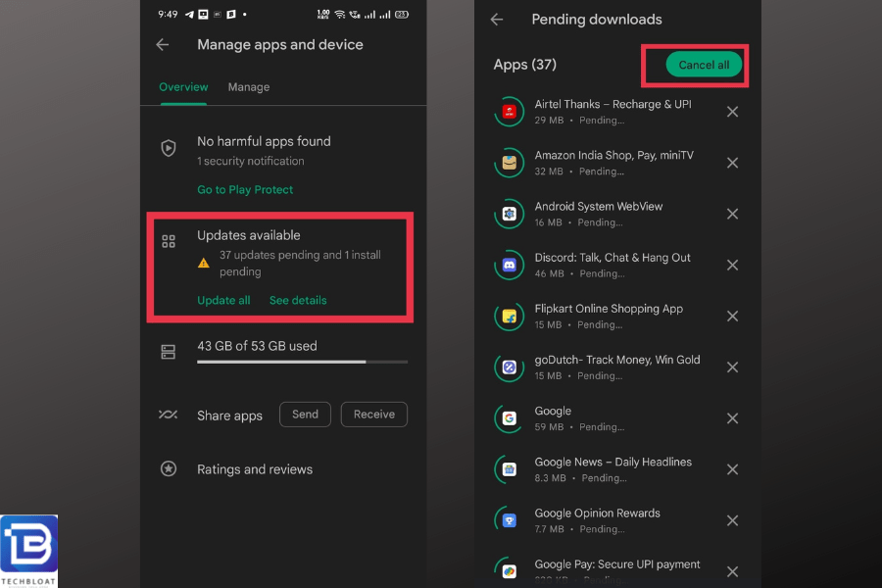Tap the Updates available grid icon
The height and width of the screenshot is (588, 882).
tap(169, 241)
